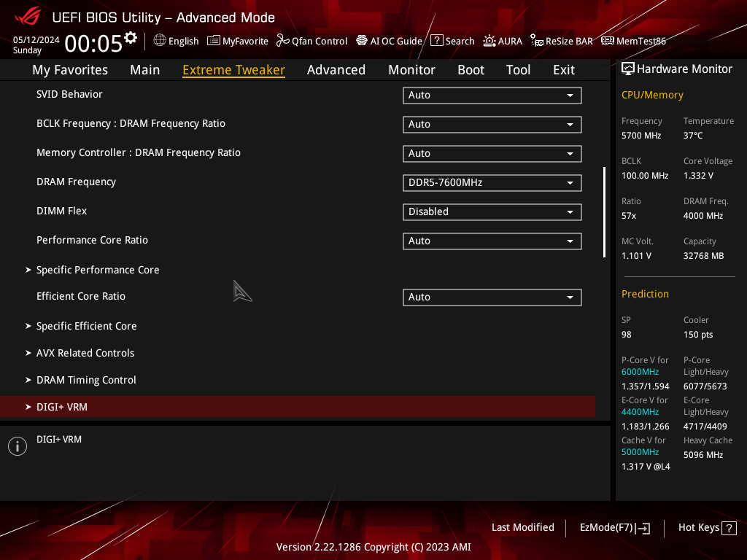
Task: Click the 4400MHz E-Core prediction value
Action: [x=640, y=412]
